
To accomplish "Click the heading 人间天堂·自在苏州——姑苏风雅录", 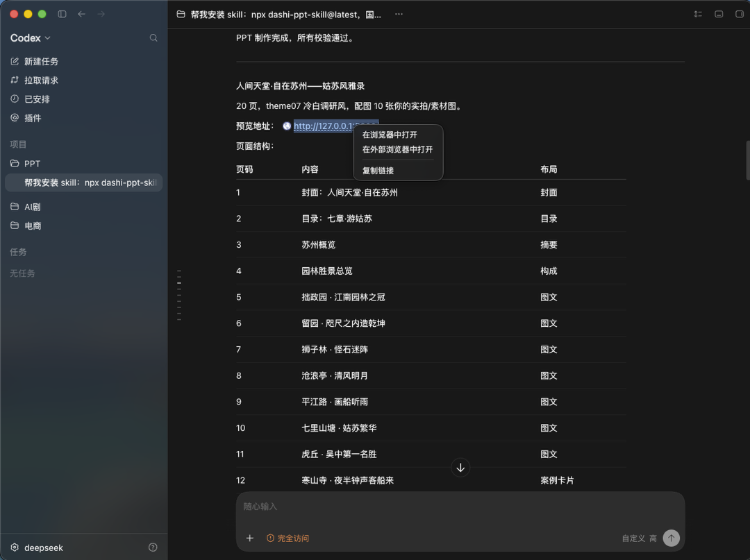I will (301, 86).
